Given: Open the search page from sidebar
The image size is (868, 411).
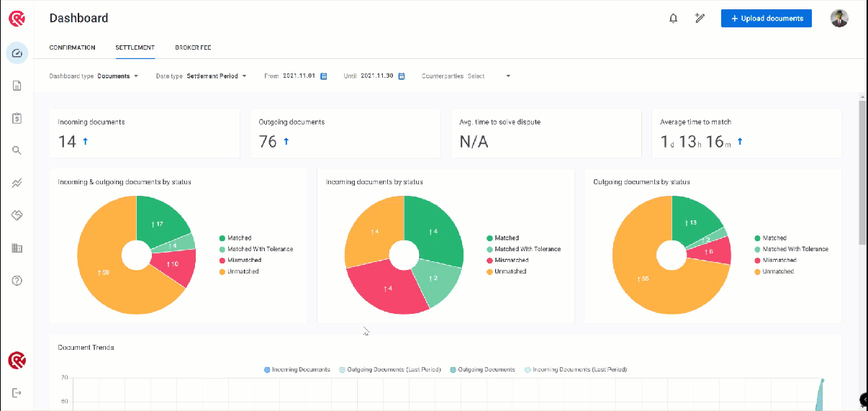Looking at the screenshot, I should point(17,150).
